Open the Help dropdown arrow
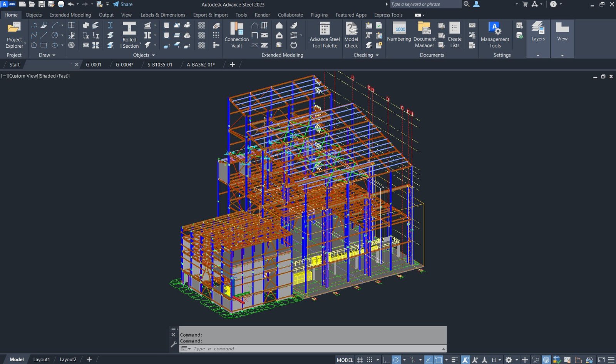Screen dimensions: 616x364 click(x=561, y=4)
